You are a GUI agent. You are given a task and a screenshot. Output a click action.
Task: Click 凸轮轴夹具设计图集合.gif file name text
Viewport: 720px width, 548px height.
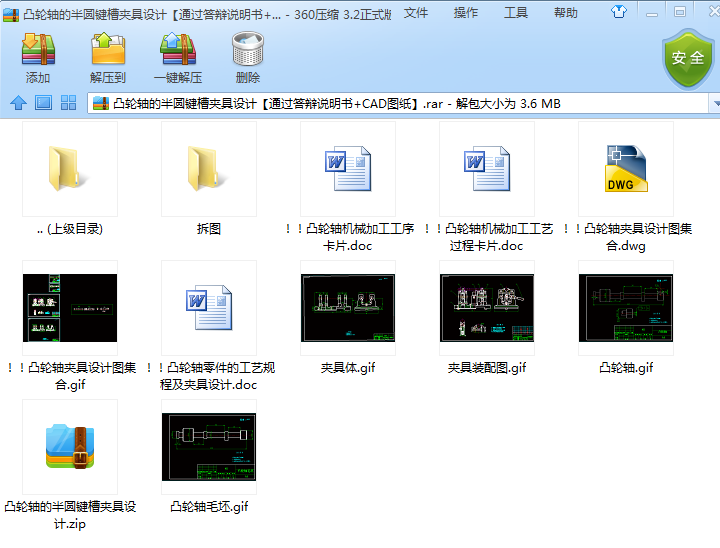pos(70,376)
